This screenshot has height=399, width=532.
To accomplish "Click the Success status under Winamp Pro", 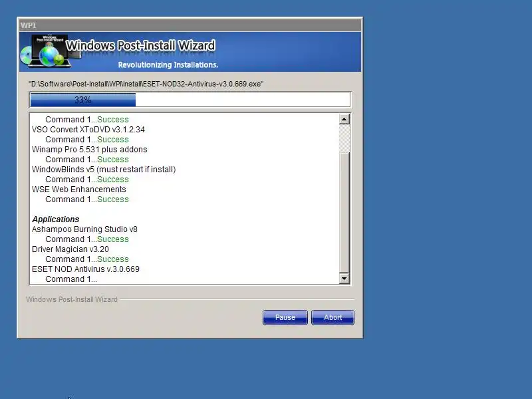I will [x=112, y=160].
